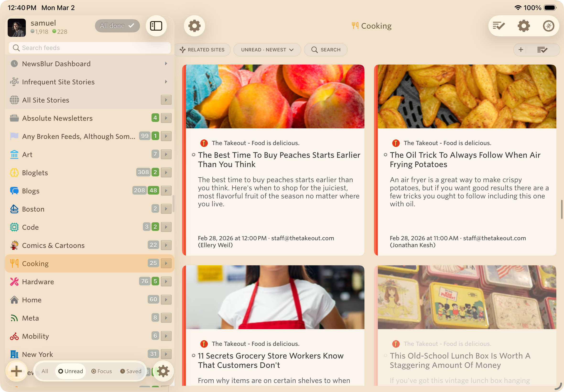
Task: Click the plus icon in story toolbar
Action: tap(521, 50)
